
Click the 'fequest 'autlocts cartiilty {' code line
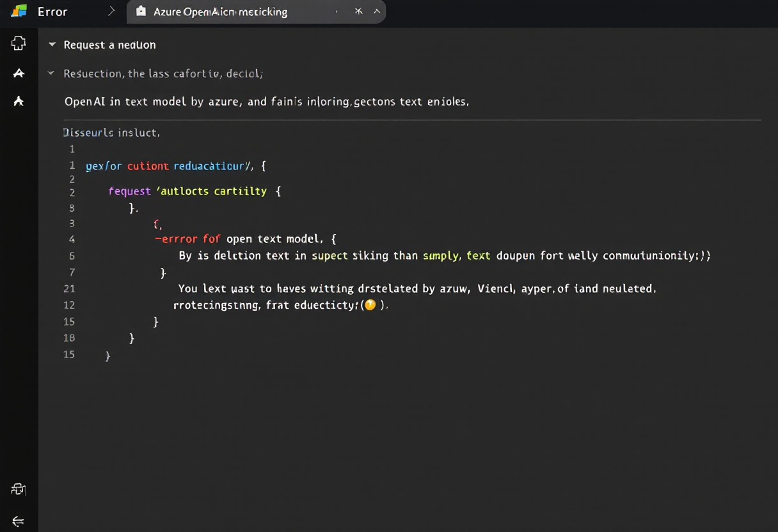(194, 191)
